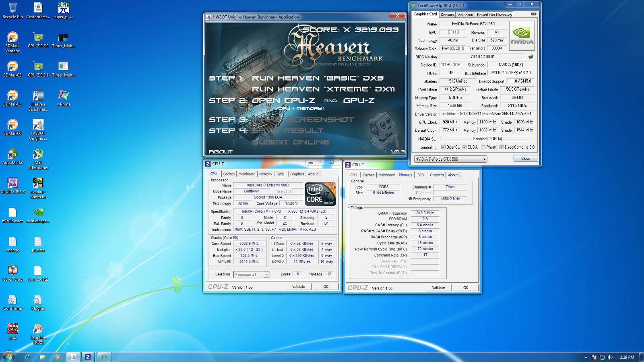Click the BIOS Version field 70.10.12.00.01
The height and width of the screenshot is (362, 644).
click(x=483, y=57)
